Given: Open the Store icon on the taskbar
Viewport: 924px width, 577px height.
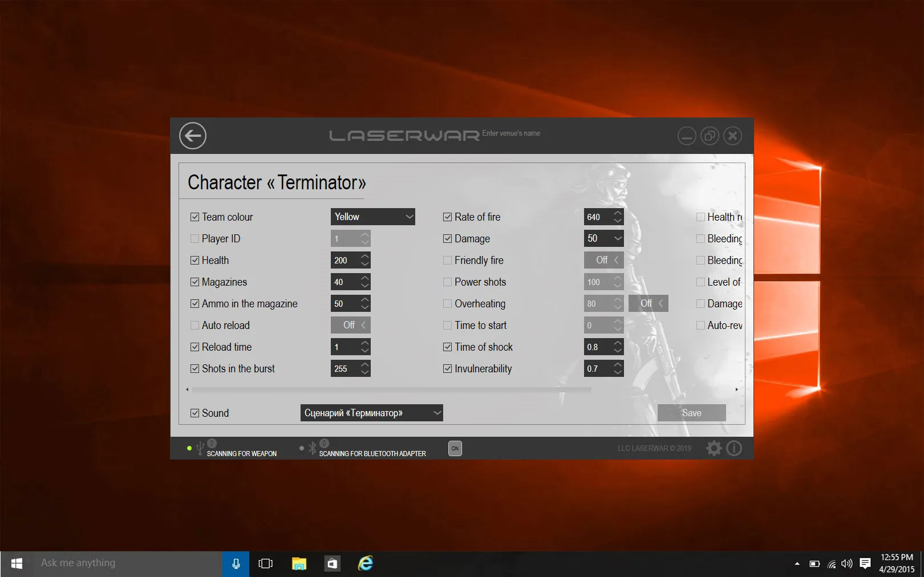Looking at the screenshot, I should point(332,564).
